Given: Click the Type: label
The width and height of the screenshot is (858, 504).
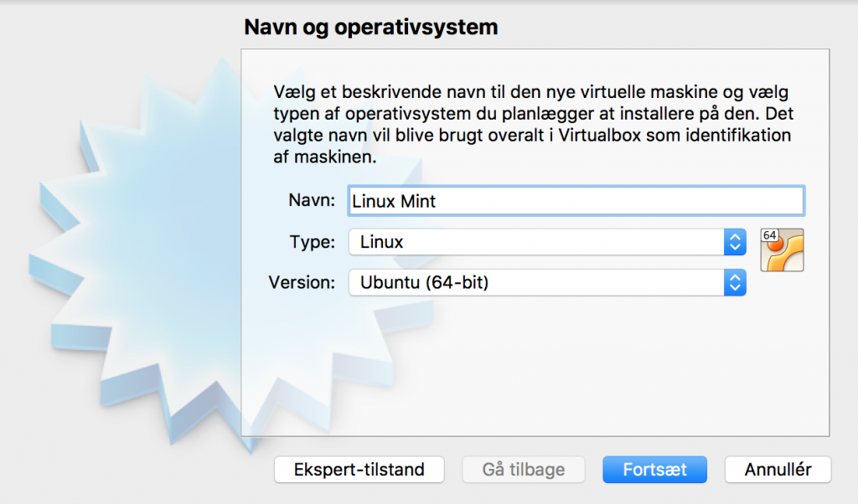Looking at the screenshot, I should click(313, 243).
